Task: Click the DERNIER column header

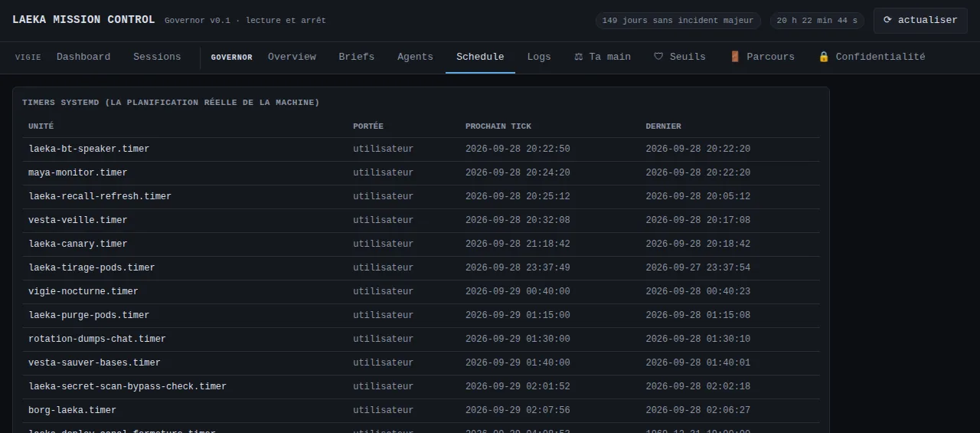Action: point(663,126)
